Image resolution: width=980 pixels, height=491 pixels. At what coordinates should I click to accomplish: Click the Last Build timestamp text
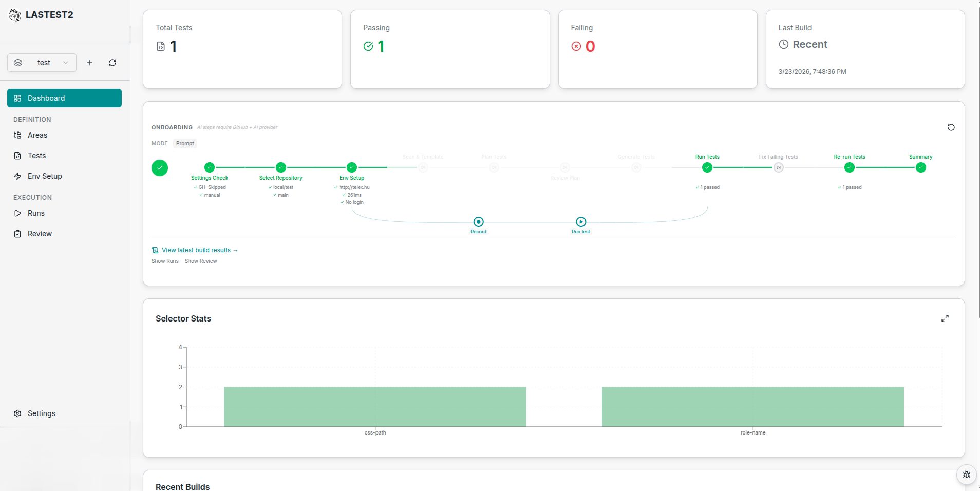[x=812, y=72]
